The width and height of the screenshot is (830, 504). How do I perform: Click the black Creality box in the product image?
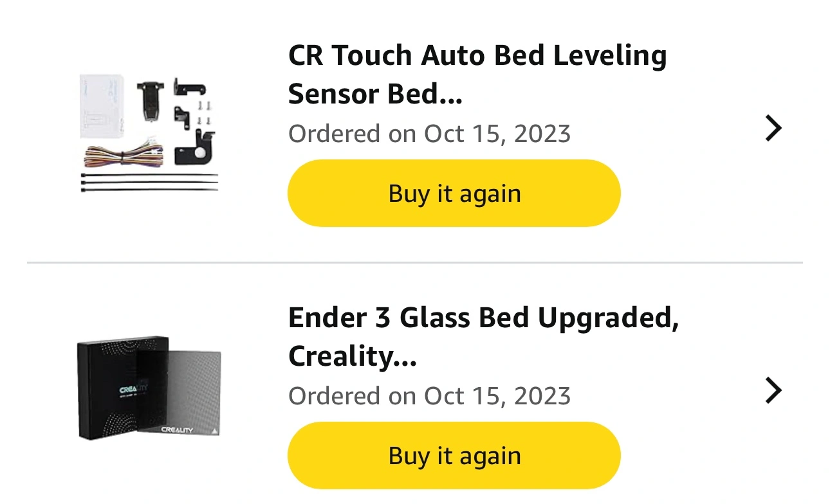tap(116, 389)
